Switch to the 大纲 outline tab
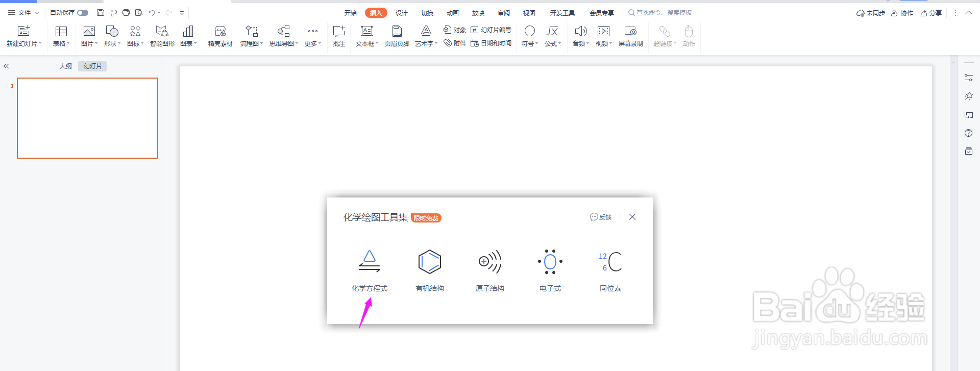 pos(66,66)
